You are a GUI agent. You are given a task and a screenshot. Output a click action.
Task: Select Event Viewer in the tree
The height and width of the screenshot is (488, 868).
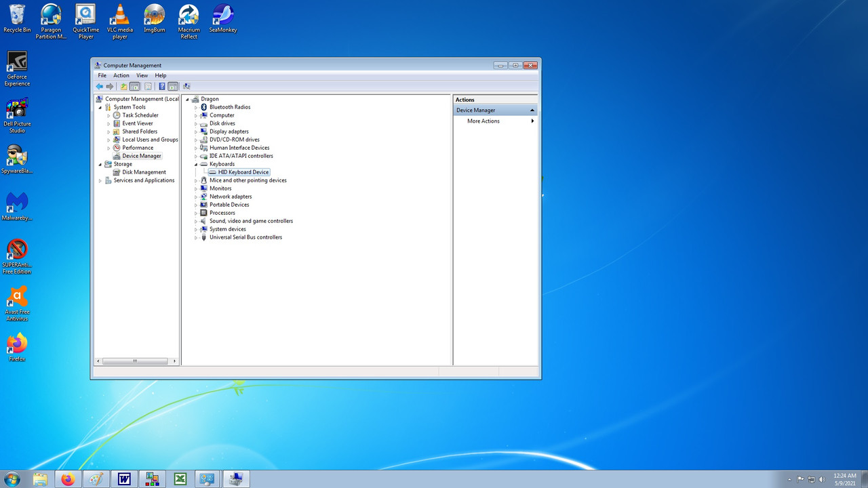coord(138,123)
